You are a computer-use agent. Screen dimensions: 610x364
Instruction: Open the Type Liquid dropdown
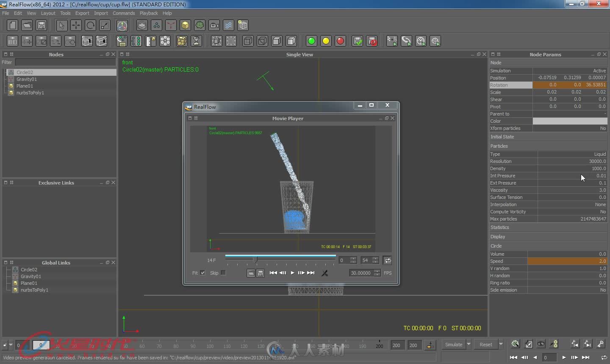572,154
